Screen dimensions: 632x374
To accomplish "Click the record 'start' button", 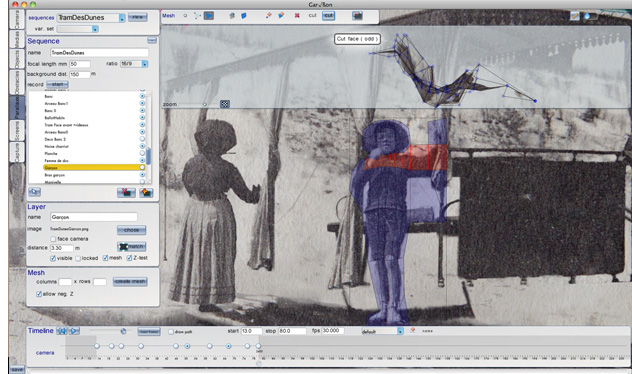I will (x=57, y=84).
